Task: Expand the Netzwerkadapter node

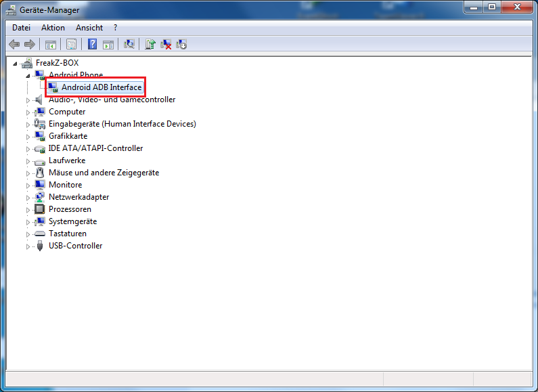Action: tap(28, 198)
